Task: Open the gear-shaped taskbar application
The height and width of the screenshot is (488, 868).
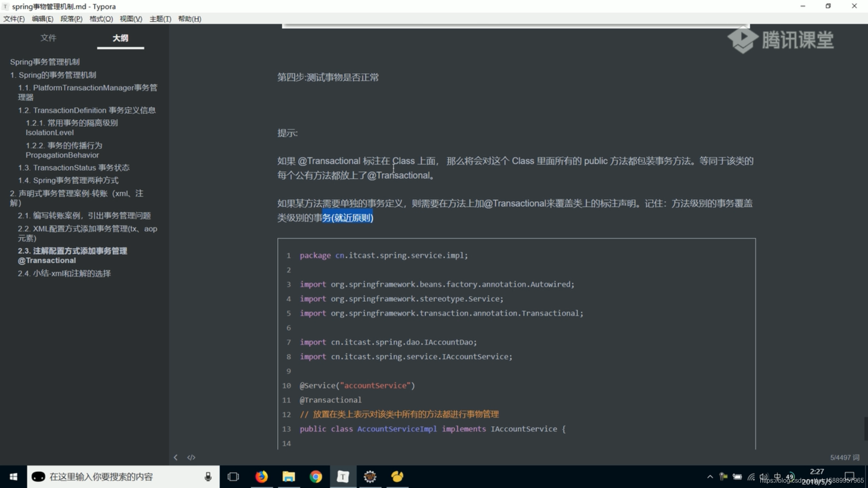Action: (370, 477)
